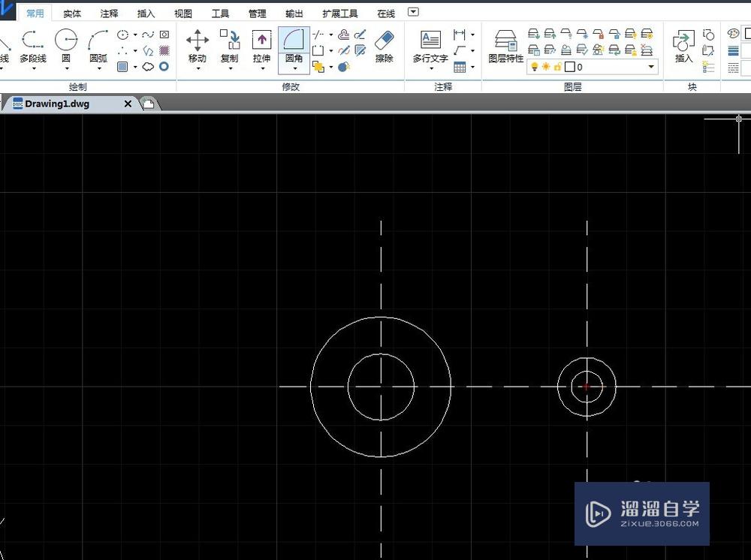Expand the 多段线 dropdown arrow
The width and height of the screenshot is (751, 560).
[34, 69]
